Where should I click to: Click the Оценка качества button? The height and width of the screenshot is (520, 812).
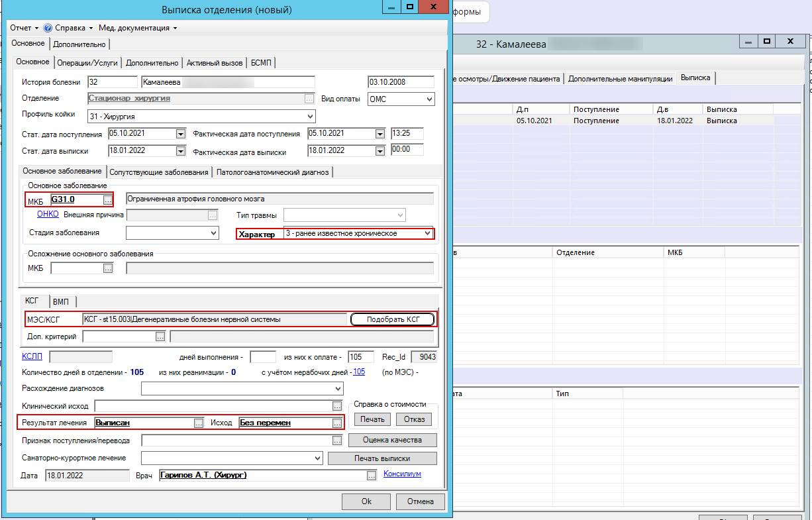pos(392,441)
